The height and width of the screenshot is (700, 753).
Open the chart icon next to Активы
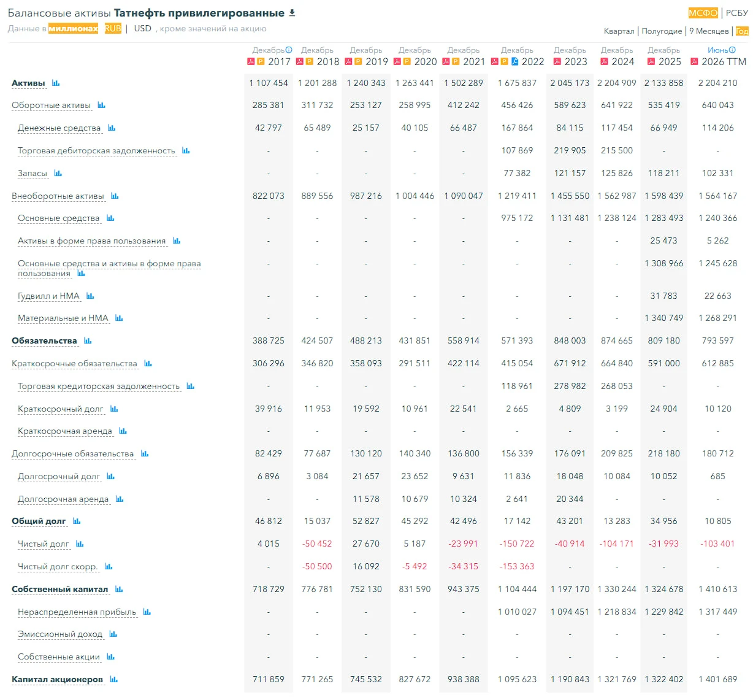pos(56,83)
